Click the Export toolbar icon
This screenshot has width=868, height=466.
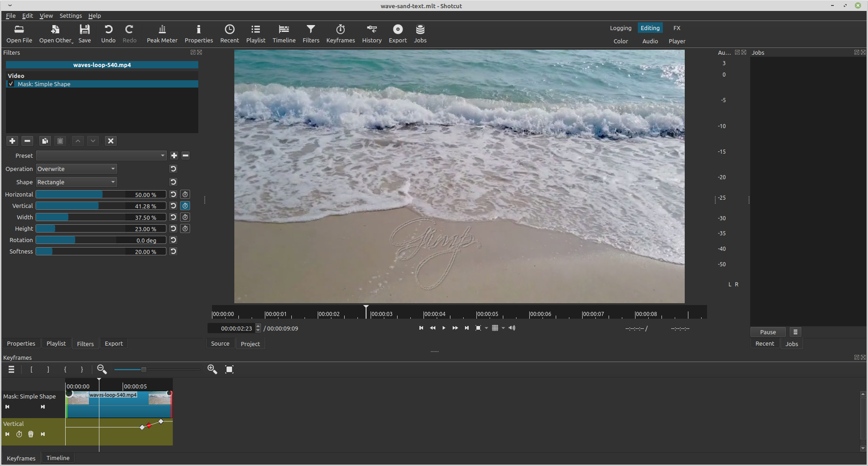click(398, 34)
